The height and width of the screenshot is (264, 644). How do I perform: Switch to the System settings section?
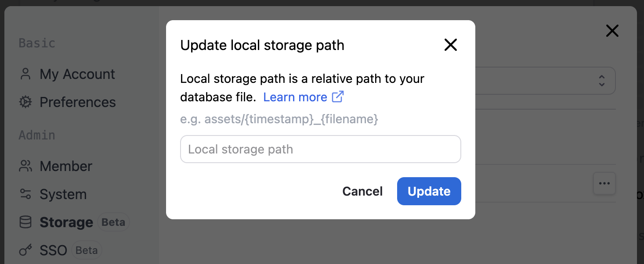63,194
